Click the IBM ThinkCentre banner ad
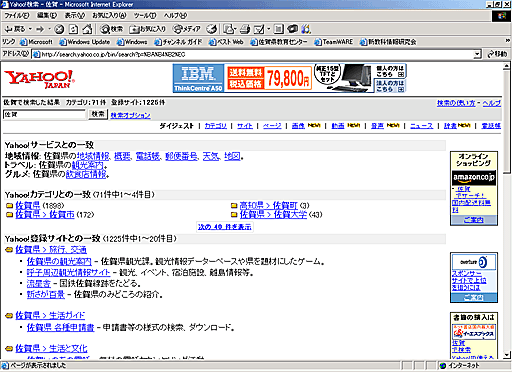 (289, 78)
